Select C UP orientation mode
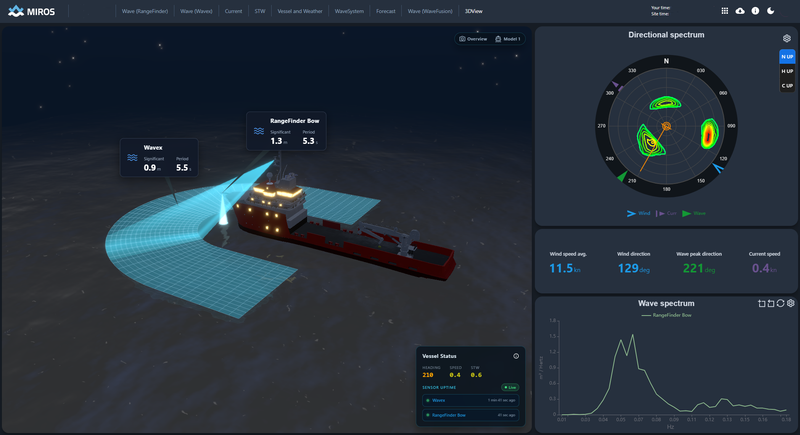800x435 pixels. pyautogui.click(x=787, y=86)
